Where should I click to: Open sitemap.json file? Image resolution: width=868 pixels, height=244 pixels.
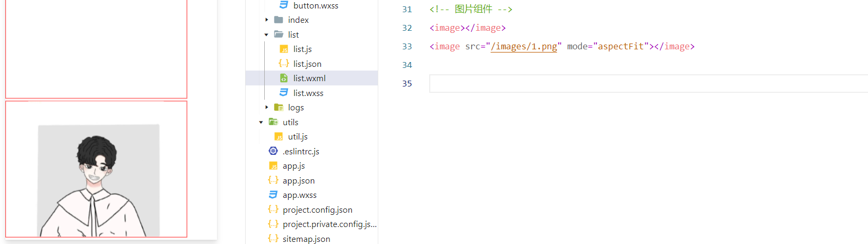[x=306, y=239]
